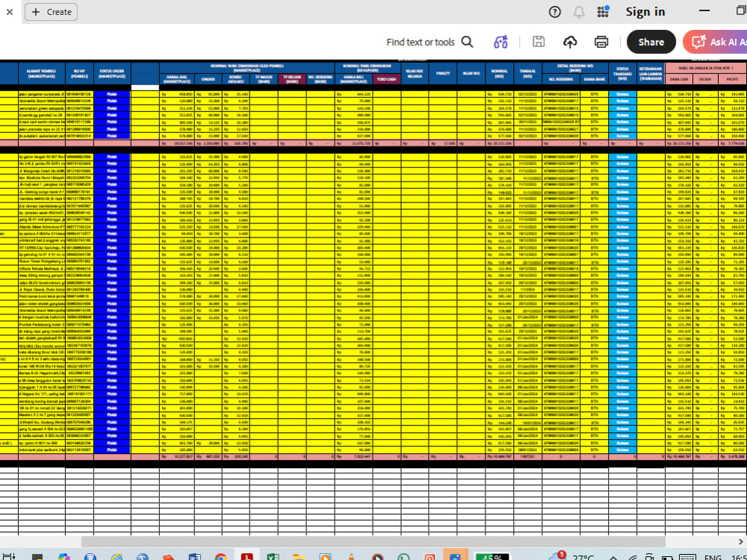Screen dimensions: 747x560
Task: Click the Save disk icon
Action: coord(539,42)
